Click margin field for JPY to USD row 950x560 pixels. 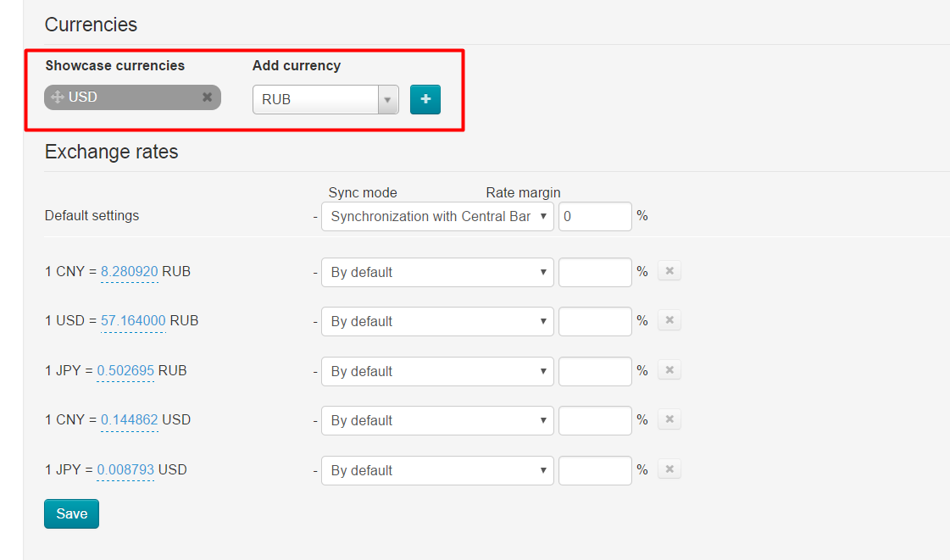point(595,470)
